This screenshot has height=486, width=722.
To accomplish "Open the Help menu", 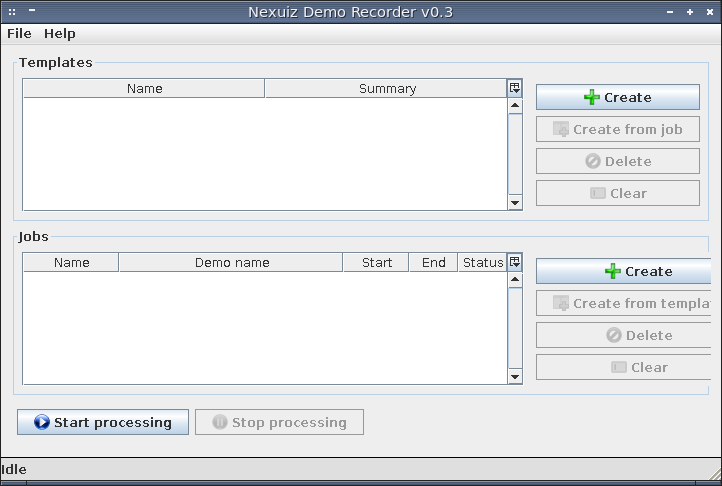I will [60, 33].
